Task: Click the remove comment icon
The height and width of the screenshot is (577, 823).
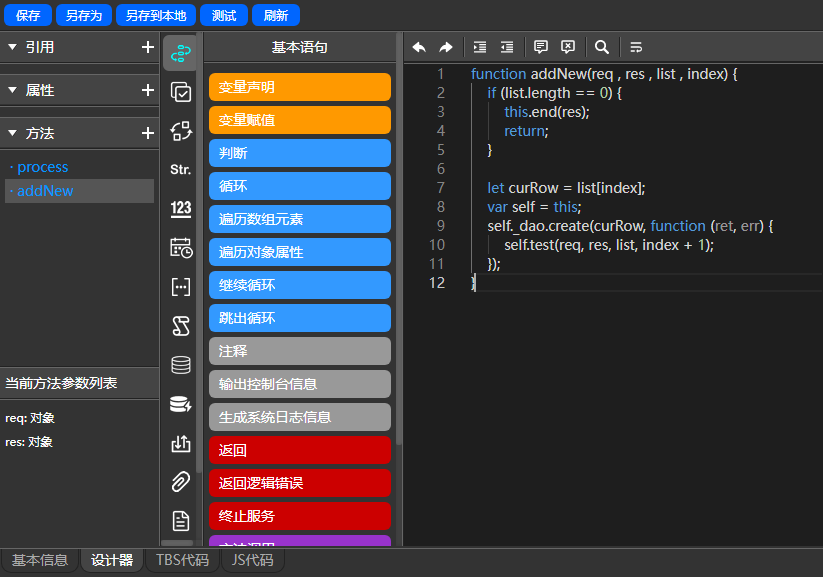Action: (568, 47)
